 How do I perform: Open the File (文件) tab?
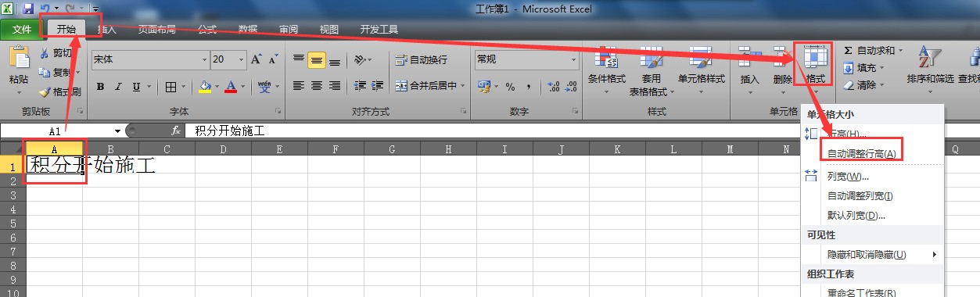tap(22, 30)
